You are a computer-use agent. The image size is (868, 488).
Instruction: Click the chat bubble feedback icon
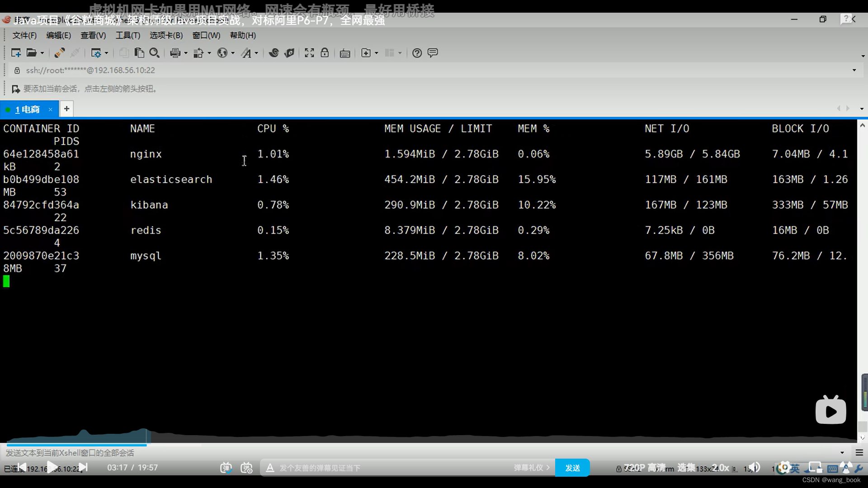click(x=433, y=53)
